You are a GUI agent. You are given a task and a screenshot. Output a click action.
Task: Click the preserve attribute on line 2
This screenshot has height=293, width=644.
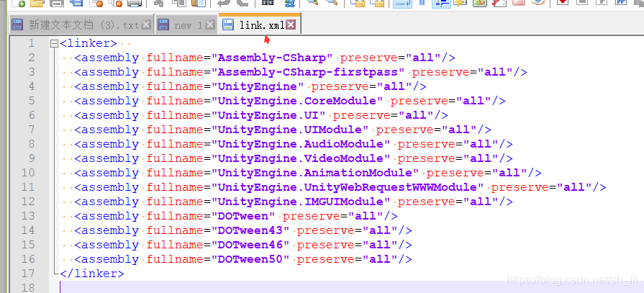(x=368, y=58)
